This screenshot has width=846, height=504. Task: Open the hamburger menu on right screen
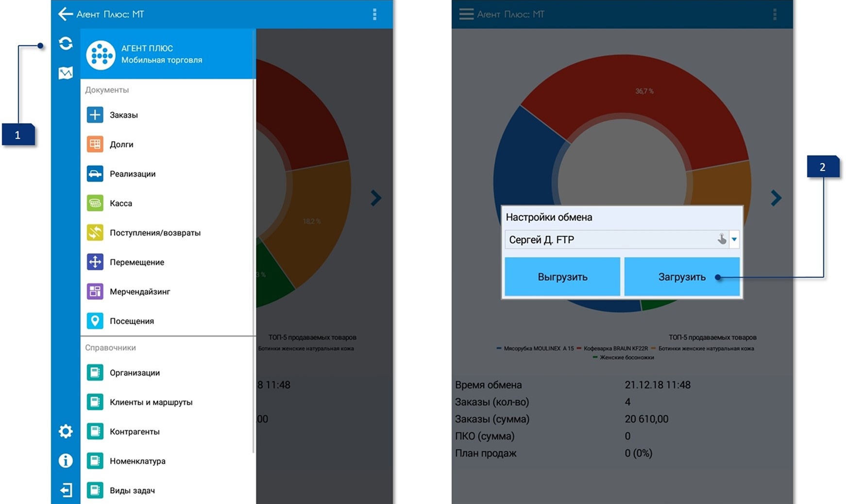coord(466,14)
